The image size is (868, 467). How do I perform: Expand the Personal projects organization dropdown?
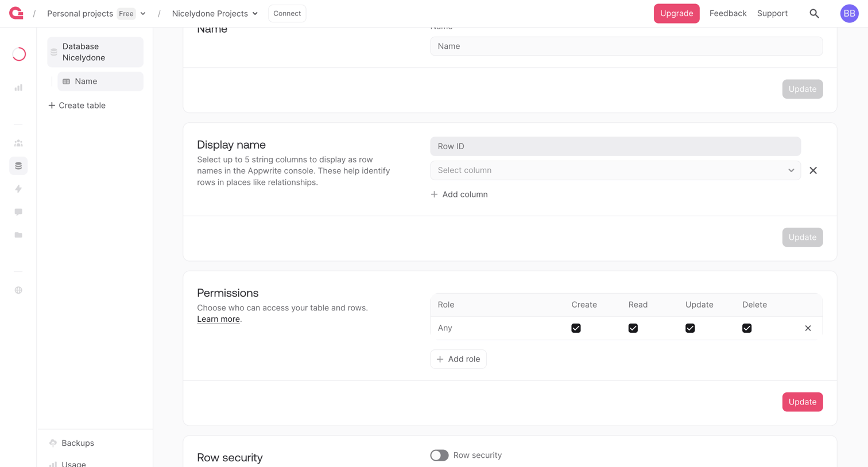pos(143,13)
